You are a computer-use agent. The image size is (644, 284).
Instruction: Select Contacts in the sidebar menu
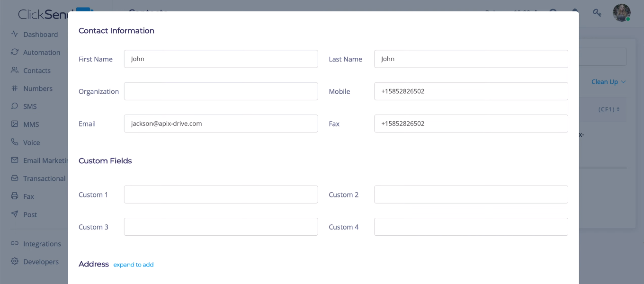(36, 70)
